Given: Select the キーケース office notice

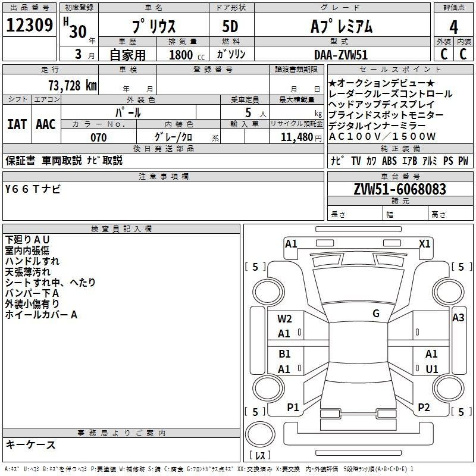Looking at the screenshot, I should [x=31, y=444].
